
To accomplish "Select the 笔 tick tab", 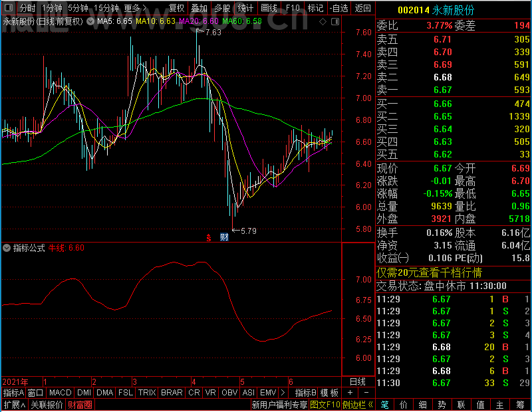I will click(x=384, y=405).
